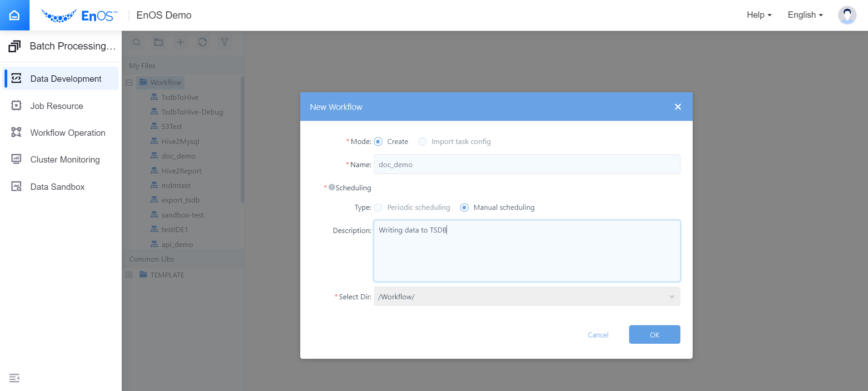The width and height of the screenshot is (868, 391).
Task: Click the S3Test workflow icon
Action: pyautogui.click(x=154, y=126)
